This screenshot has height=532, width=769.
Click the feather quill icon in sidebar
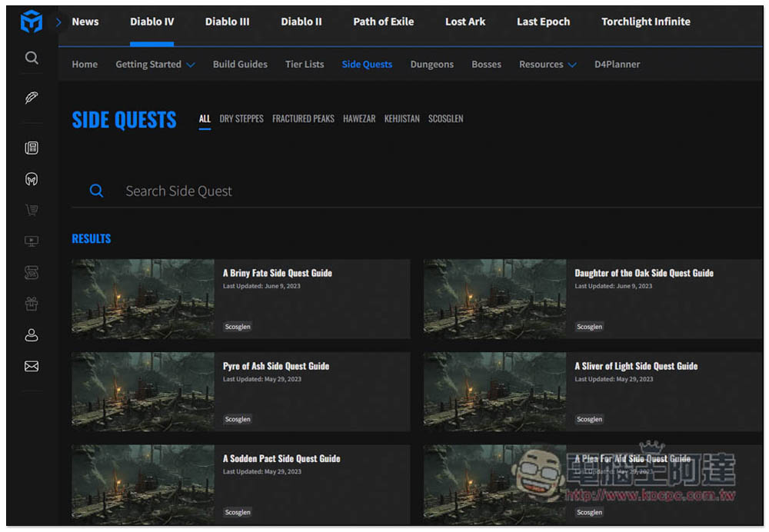coord(32,98)
